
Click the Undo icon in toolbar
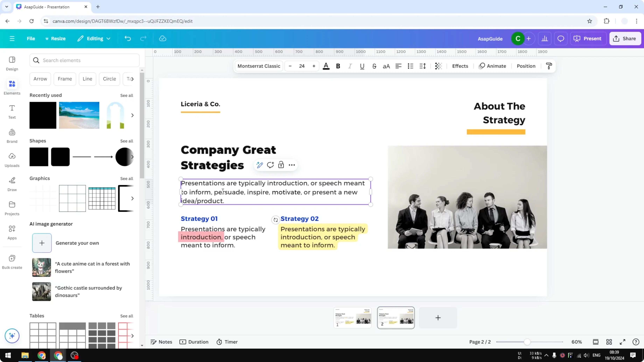tap(128, 38)
